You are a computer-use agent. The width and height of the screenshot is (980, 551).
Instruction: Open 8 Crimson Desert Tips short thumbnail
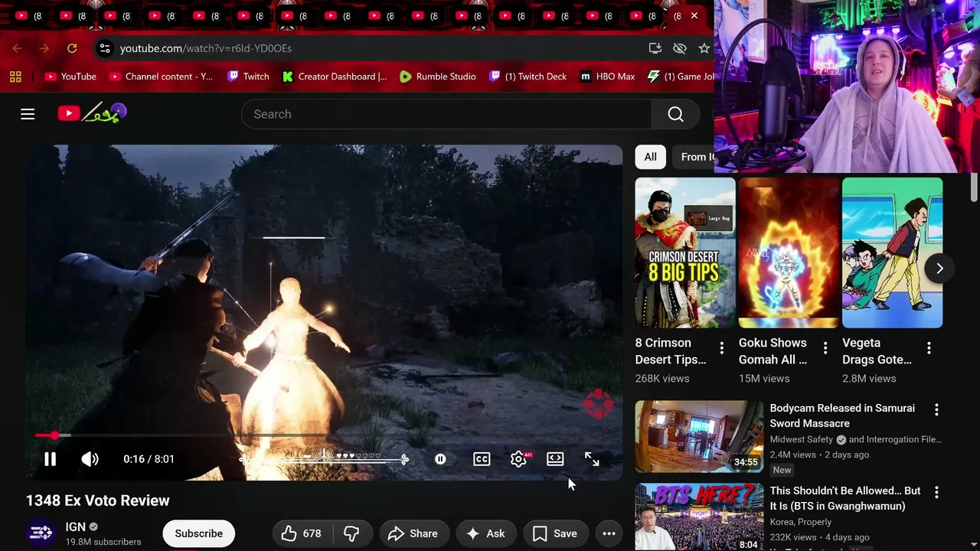click(x=685, y=253)
